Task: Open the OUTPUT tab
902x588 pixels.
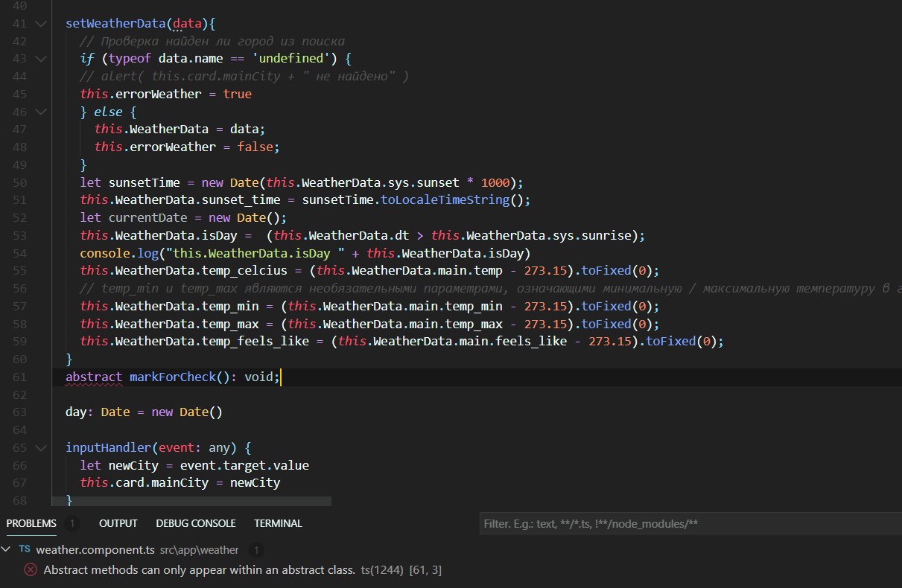Action: (118, 523)
